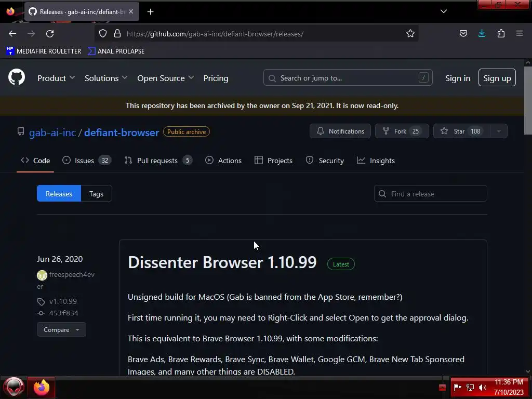Click the Fork button
Image resolution: width=532 pixels, height=399 pixels.
tap(402, 131)
